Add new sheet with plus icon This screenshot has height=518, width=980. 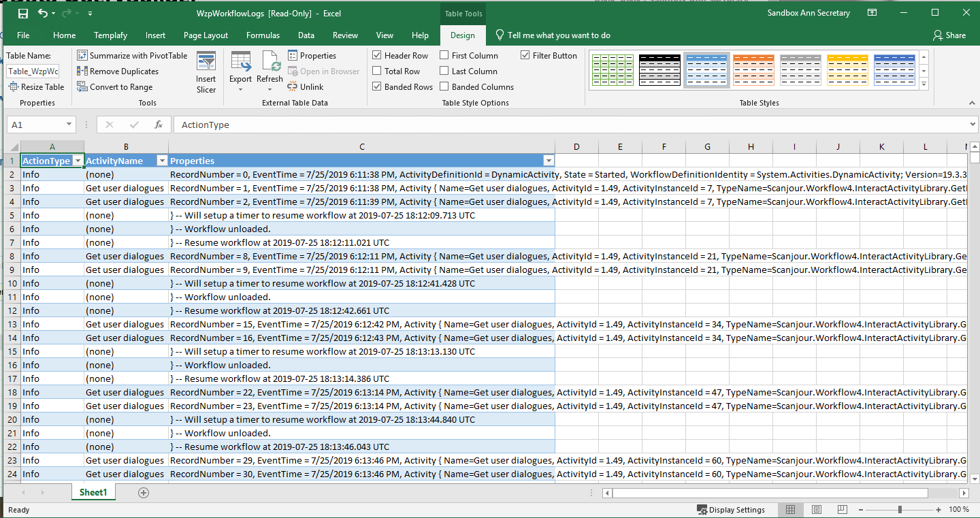pos(144,493)
